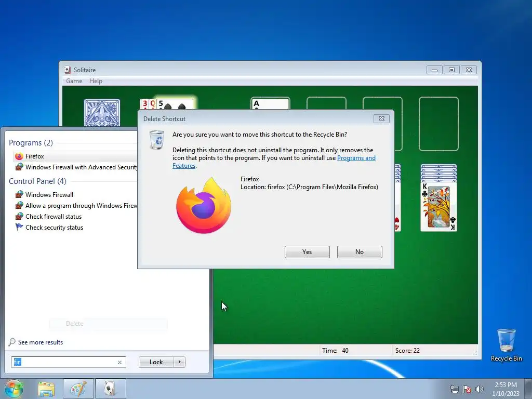Open the Recycle Bin desktop icon
Image resolution: width=532 pixels, height=399 pixels.
click(506, 345)
